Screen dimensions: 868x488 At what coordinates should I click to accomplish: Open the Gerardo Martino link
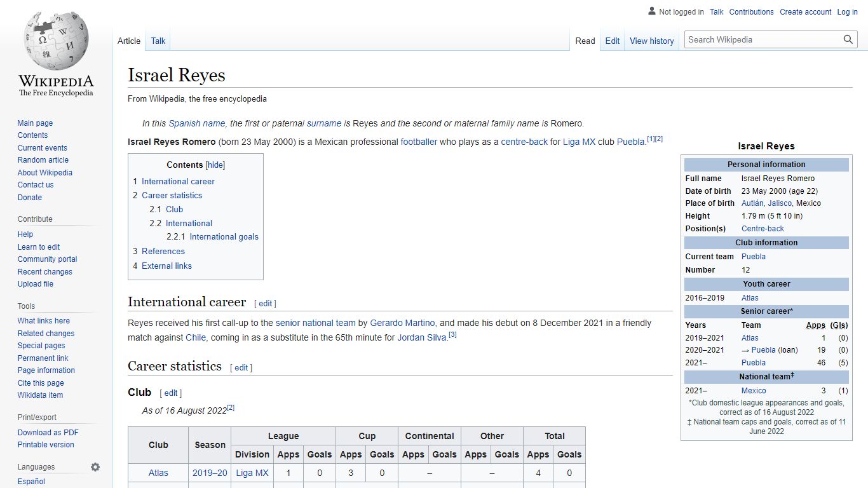(403, 323)
